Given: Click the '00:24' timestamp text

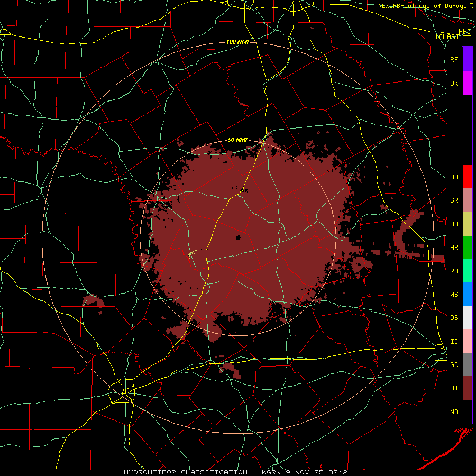Looking at the screenshot, I should click(340, 472).
